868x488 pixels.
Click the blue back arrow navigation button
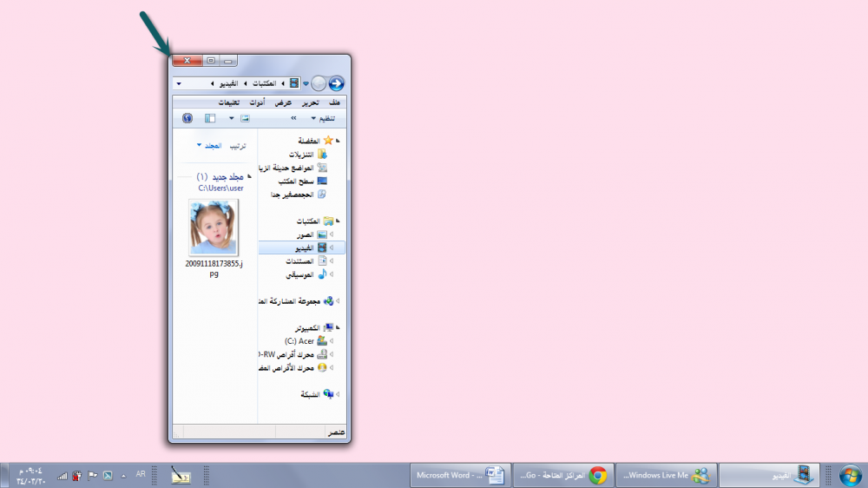point(336,83)
